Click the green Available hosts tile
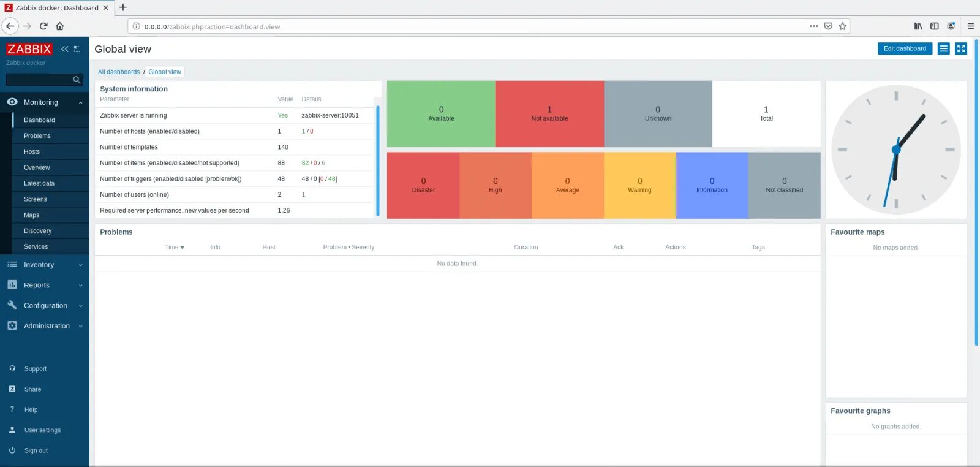Image resolution: width=980 pixels, height=467 pixels. coord(441,114)
